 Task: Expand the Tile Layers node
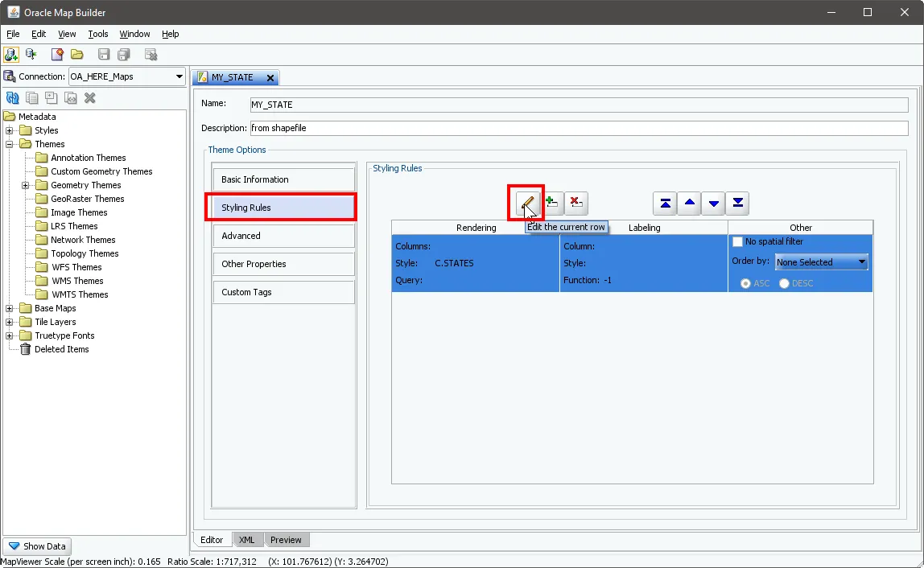(10, 322)
